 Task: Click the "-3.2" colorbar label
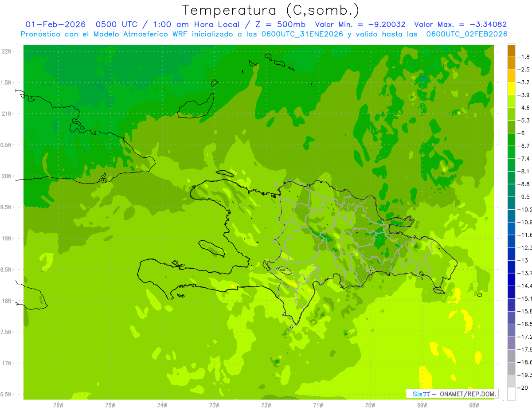click(524, 82)
